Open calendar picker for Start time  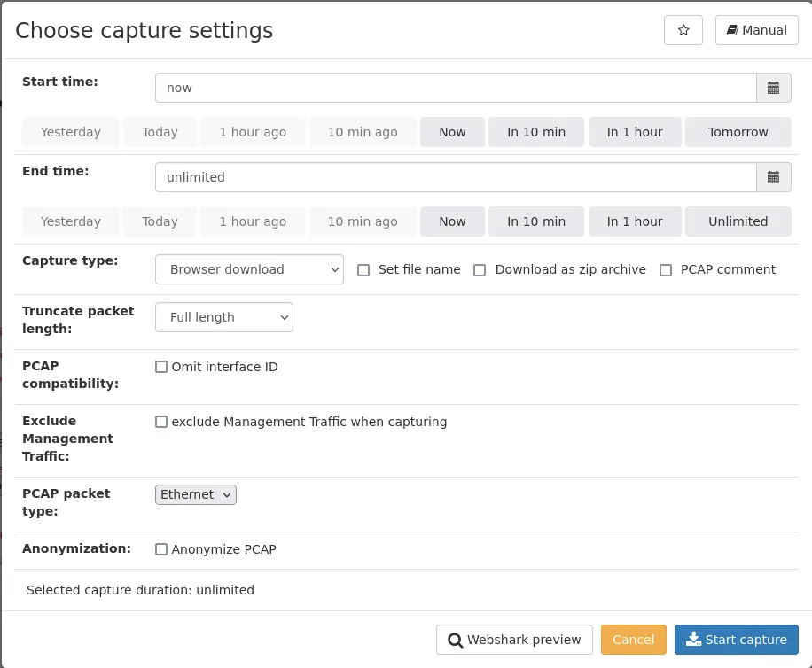coord(773,88)
